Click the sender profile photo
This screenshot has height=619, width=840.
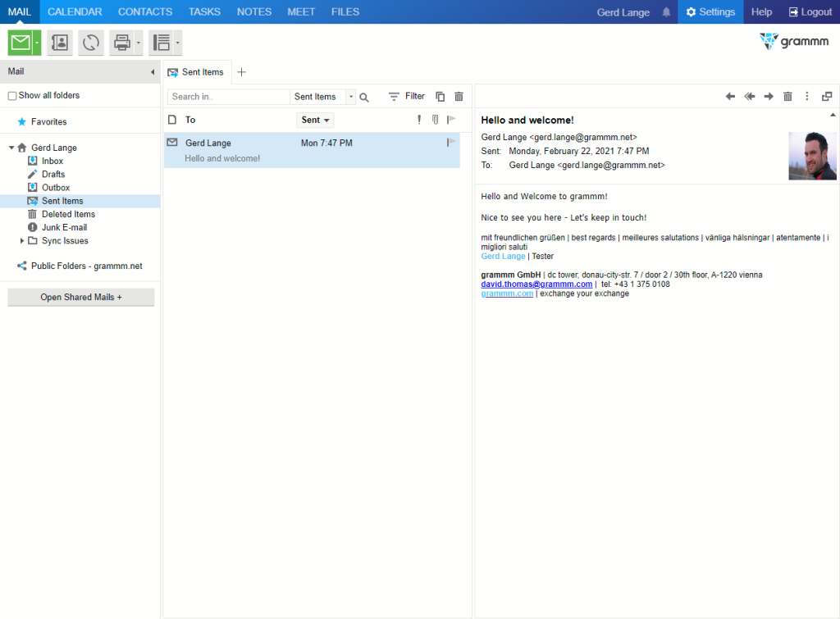812,156
